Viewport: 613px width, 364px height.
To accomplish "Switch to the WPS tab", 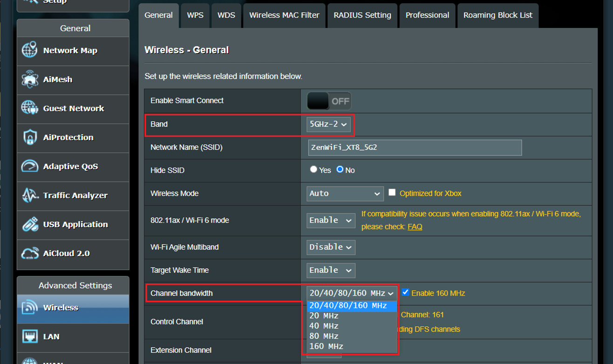I will pos(195,15).
